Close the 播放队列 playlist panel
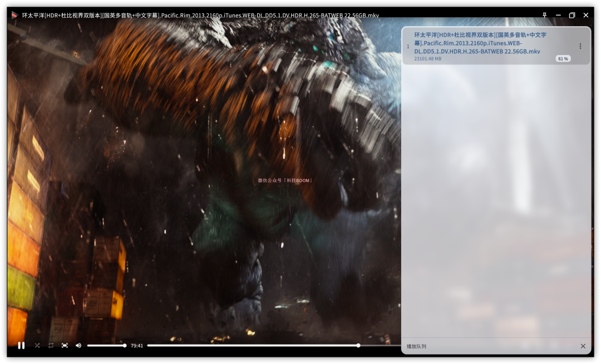The width and height of the screenshot is (601, 364). (x=583, y=346)
